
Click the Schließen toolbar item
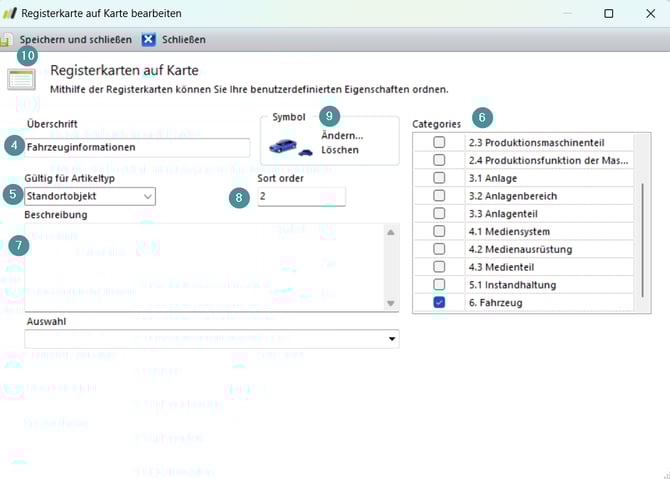point(183,40)
